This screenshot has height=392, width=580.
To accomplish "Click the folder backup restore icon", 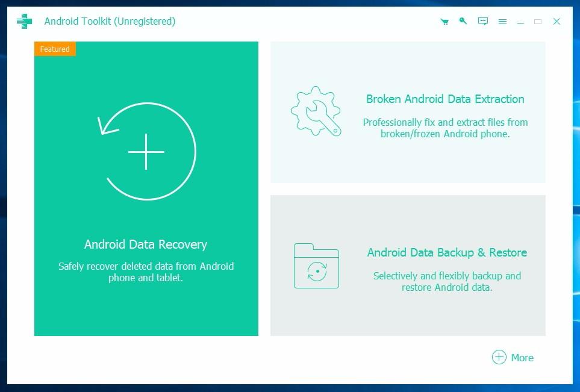I will pos(316,266).
